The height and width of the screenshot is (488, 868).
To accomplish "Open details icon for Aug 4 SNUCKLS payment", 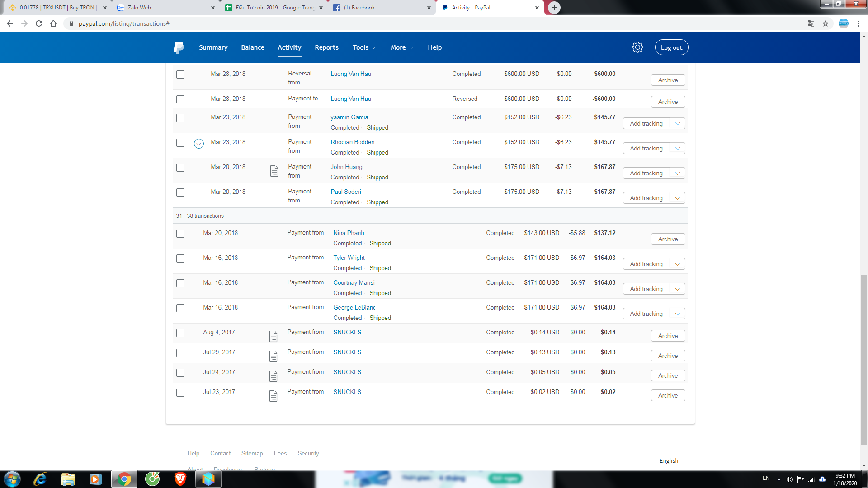I will (273, 336).
